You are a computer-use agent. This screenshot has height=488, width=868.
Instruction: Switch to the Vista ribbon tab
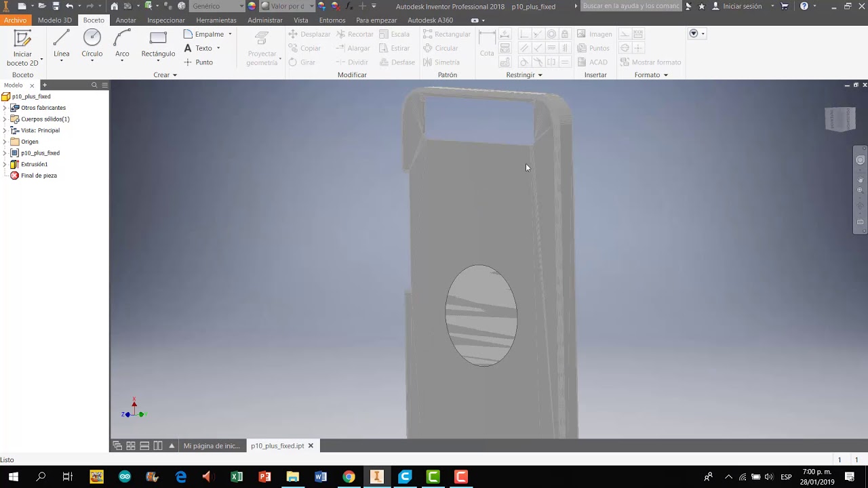click(301, 20)
